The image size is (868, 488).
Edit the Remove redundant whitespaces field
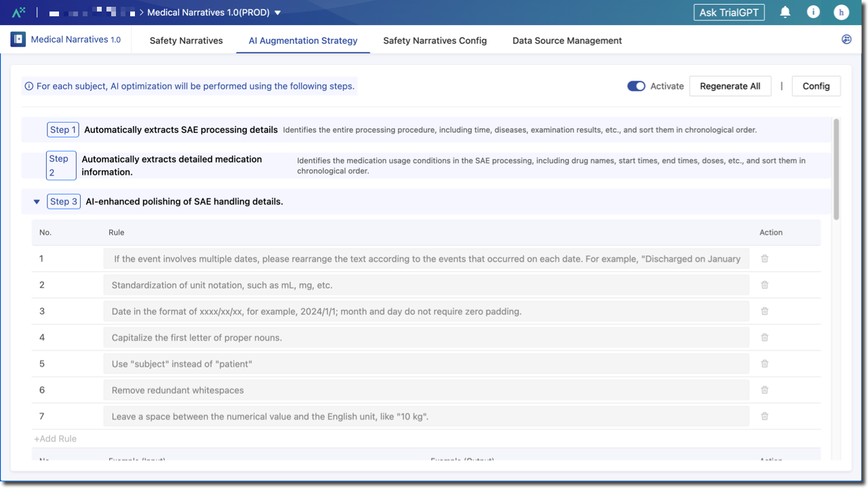tap(427, 390)
